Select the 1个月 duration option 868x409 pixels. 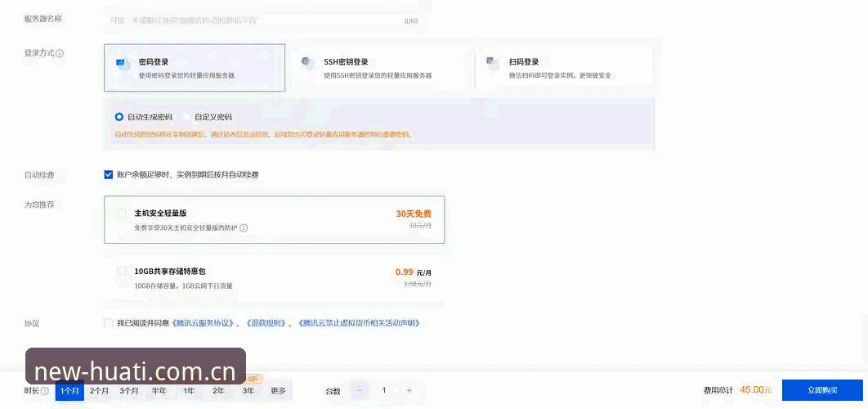pos(69,391)
